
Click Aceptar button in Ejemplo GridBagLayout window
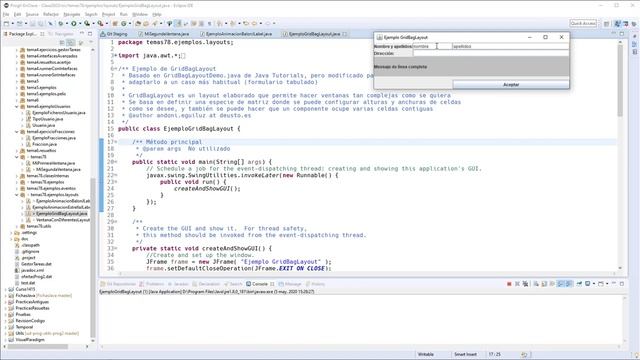[x=511, y=84]
